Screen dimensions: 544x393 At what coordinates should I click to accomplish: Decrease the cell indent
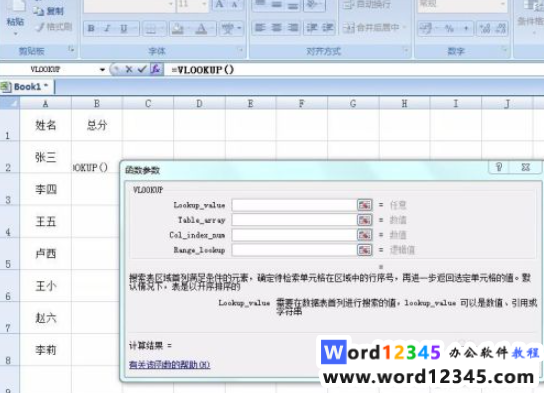[311, 28]
